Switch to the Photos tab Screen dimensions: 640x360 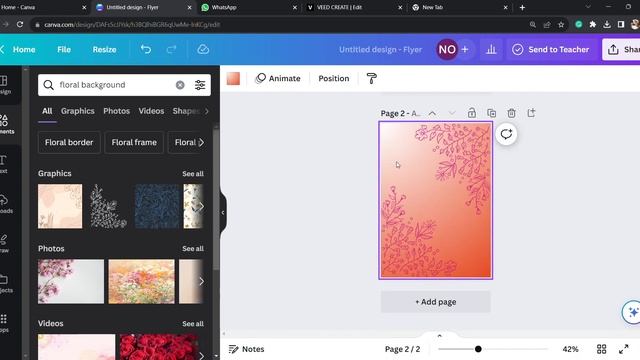pyautogui.click(x=116, y=111)
